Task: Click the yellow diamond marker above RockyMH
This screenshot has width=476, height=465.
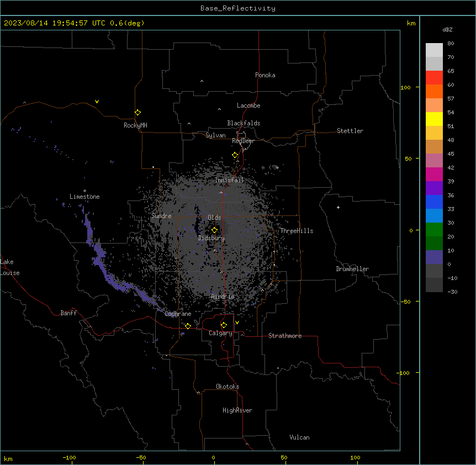Action: (137, 112)
